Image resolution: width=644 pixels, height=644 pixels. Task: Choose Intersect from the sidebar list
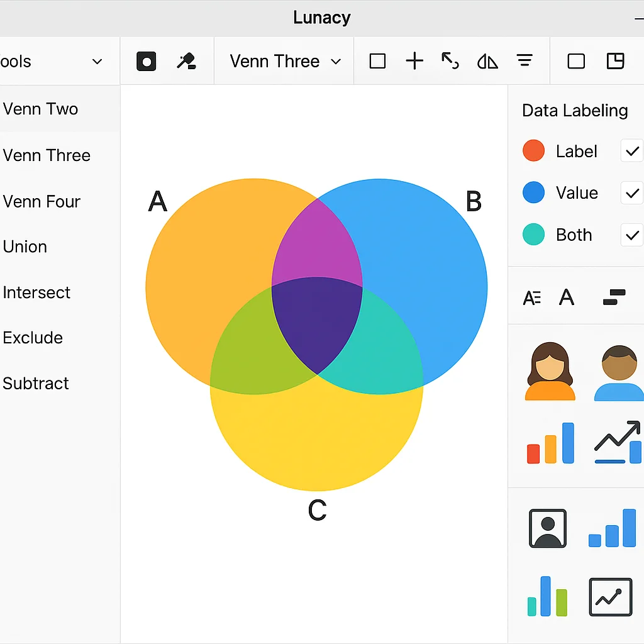pos(36,292)
